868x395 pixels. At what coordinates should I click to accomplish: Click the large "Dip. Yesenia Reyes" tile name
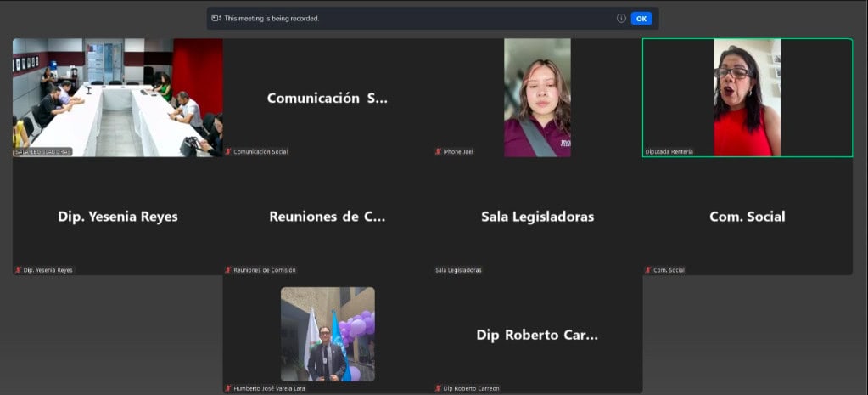tap(118, 217)
